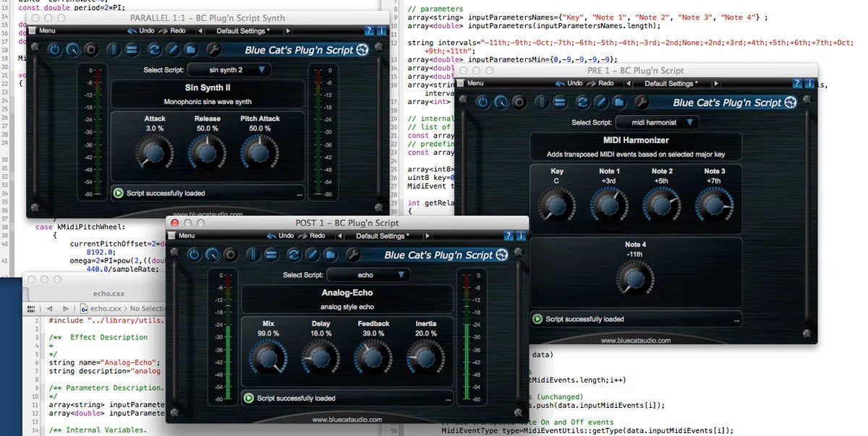Click the Blue Cat logo on the Harmonizer plugin

(x=789, y=102)
